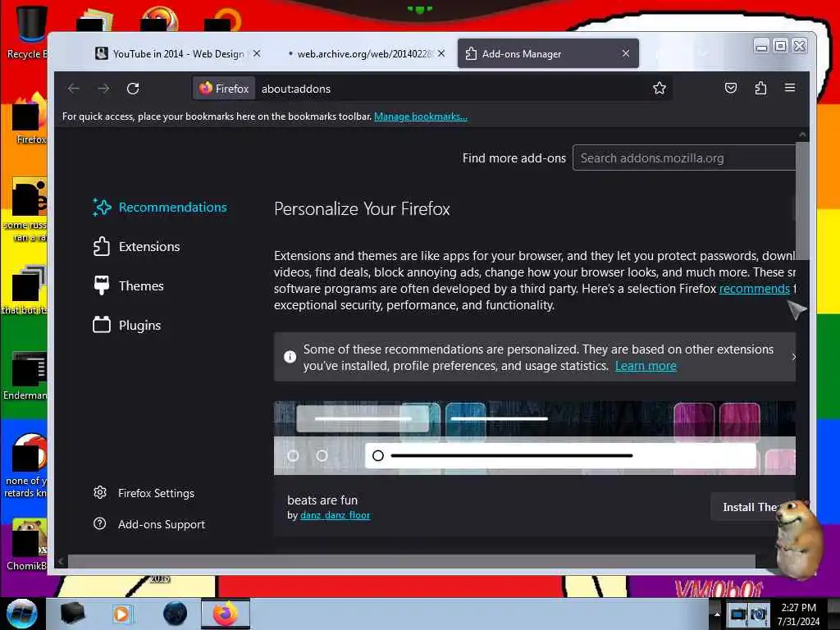
Task: Minimize the Firefox window
Action: 761,47
